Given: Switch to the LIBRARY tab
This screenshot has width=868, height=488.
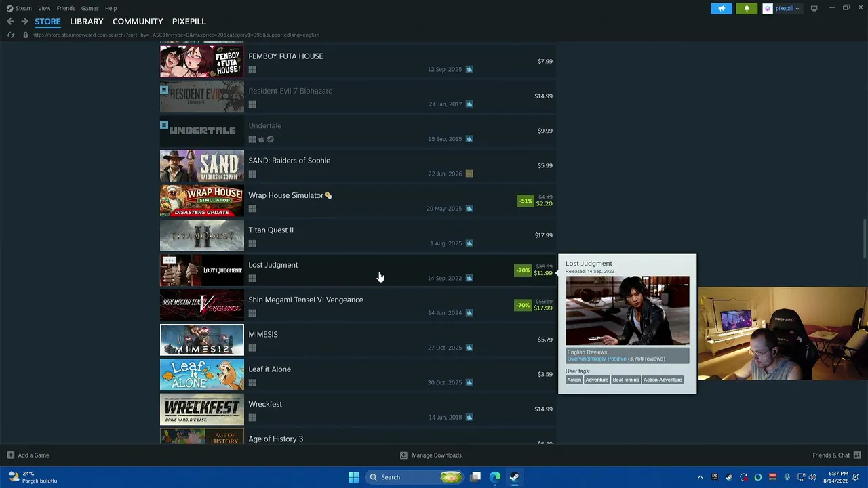Looking at the screenshot, I should 87,22.
